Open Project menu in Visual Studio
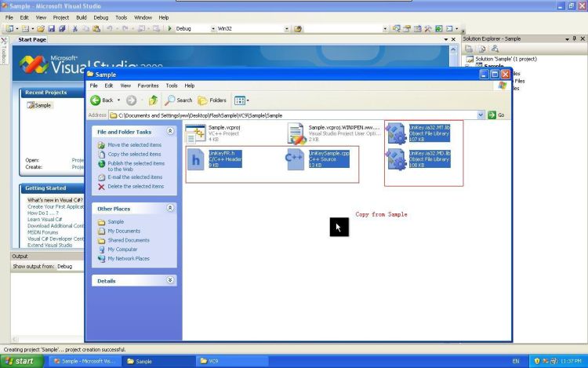This screenshot has width=588, height=368. click(x=60, y=17)
